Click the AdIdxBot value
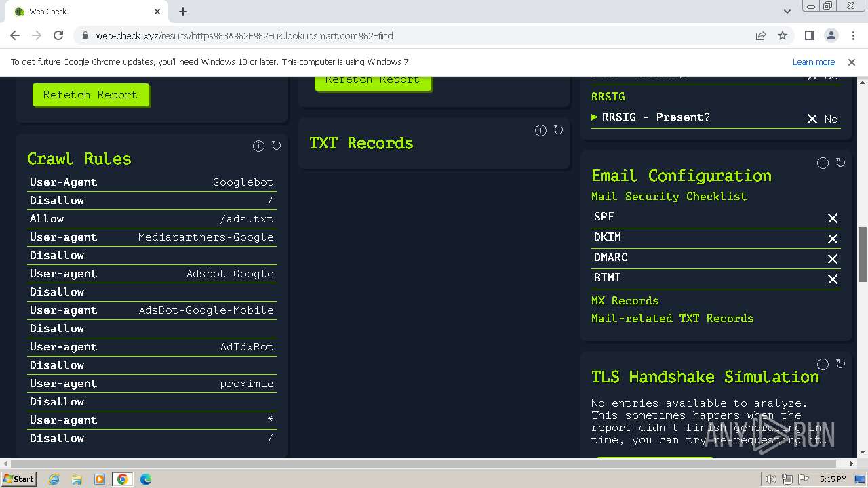This screenshot has width=868, height=488. [x=247, y=347]
